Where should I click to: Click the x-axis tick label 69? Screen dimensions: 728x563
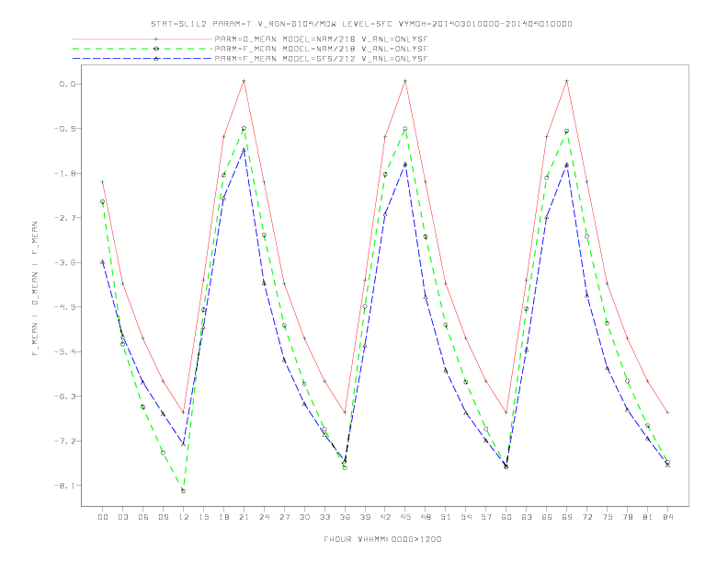(x=567, y=517)
